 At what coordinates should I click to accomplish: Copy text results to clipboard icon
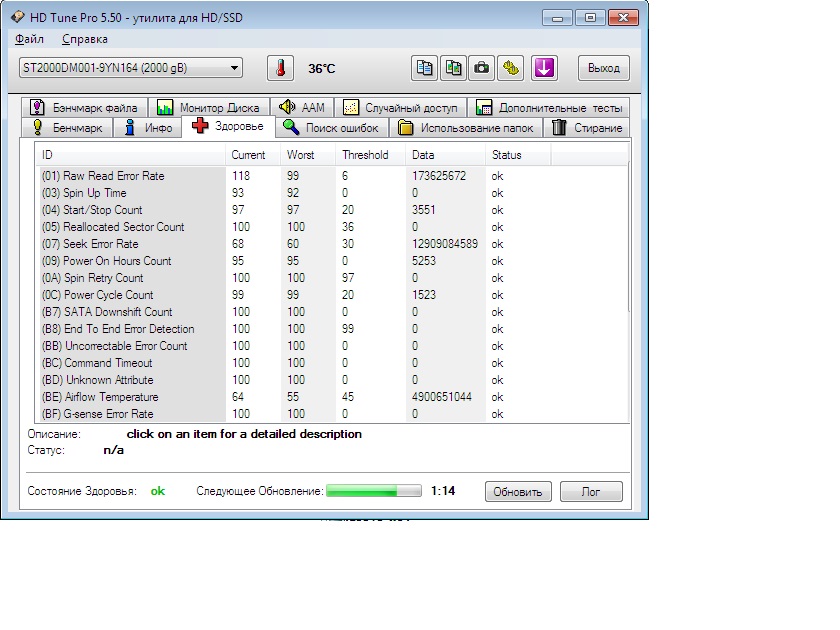tap(424, 68)
